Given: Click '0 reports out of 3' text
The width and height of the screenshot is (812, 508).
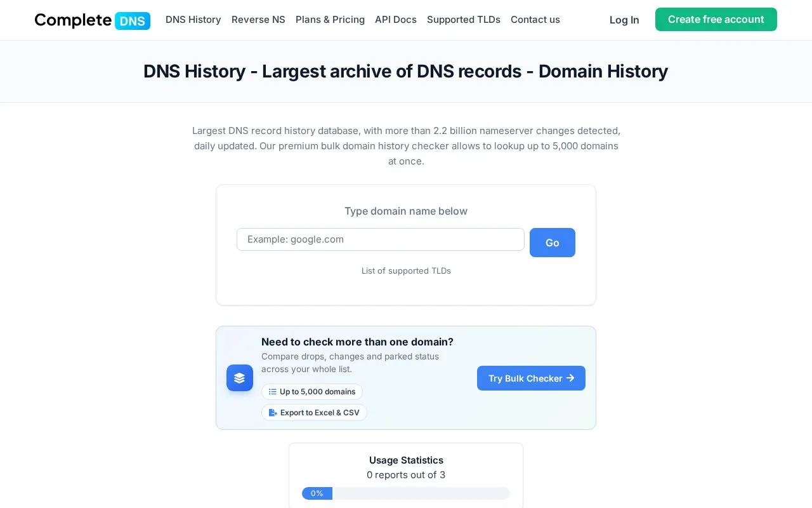Looking at the screenshot, I should 406,474.
